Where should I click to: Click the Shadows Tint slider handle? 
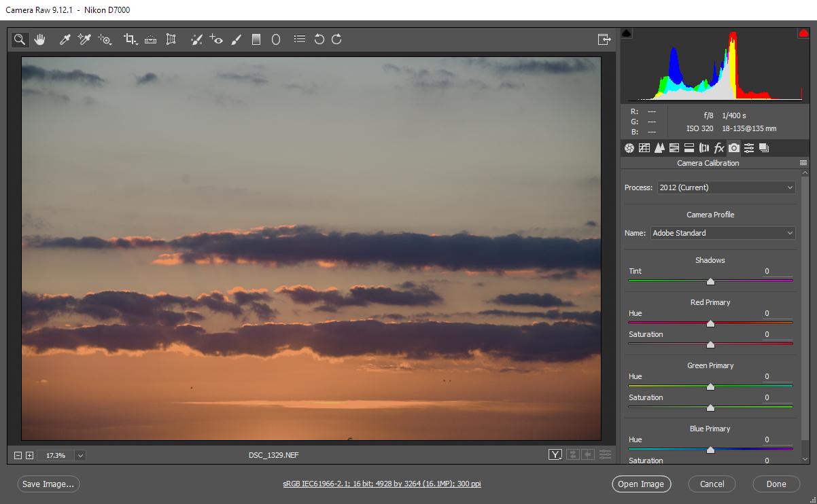pyautogui.click(x=710, y=281)
